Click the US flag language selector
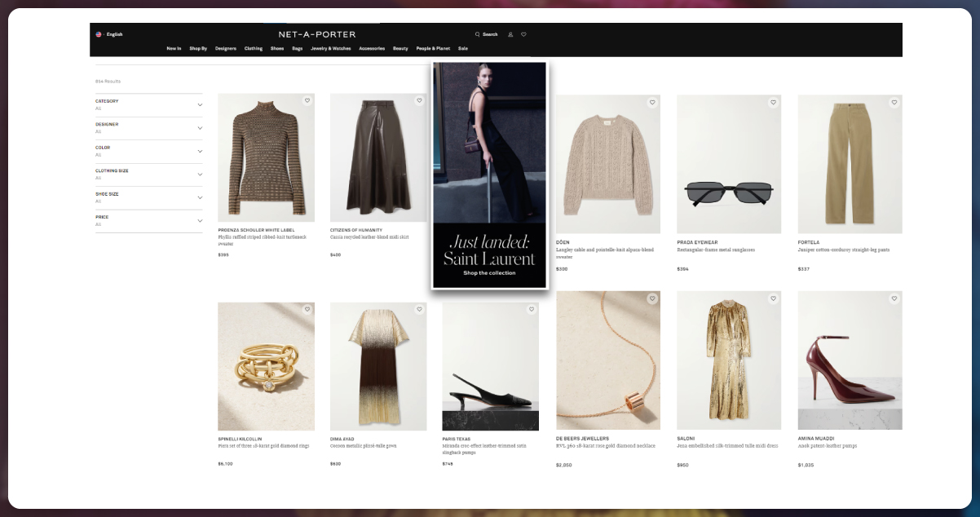 coord(99,34)
